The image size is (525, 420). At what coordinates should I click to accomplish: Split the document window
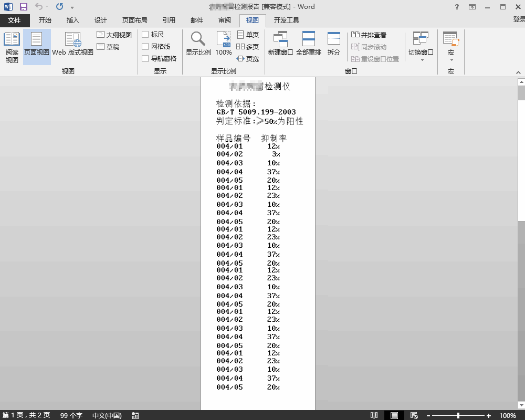click(333, 44)
